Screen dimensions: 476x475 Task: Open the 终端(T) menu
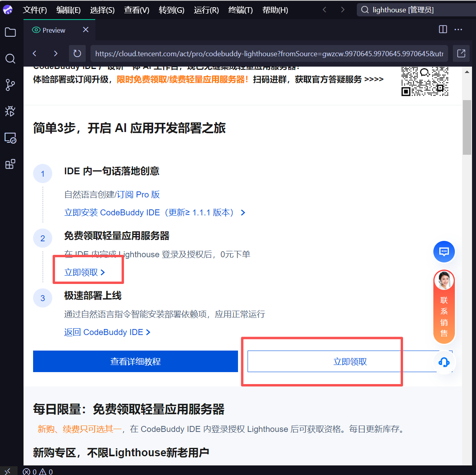[240, 10]
